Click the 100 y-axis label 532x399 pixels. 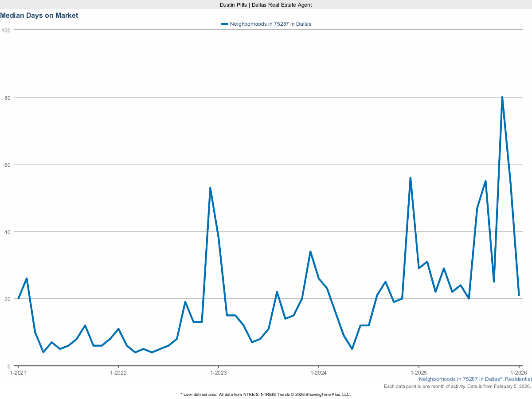(x=6, y=30)
